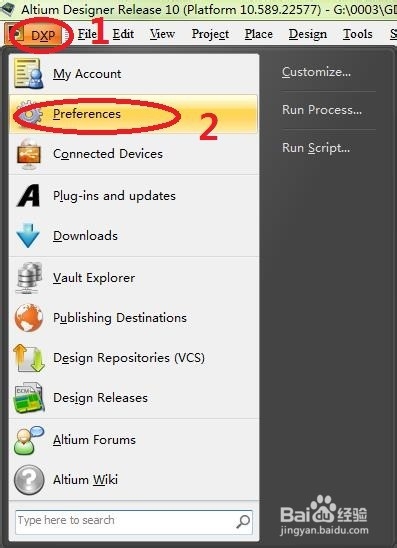Click the Preferences gear icon
Screen dimensions: 397x548
tap(29, 114)
